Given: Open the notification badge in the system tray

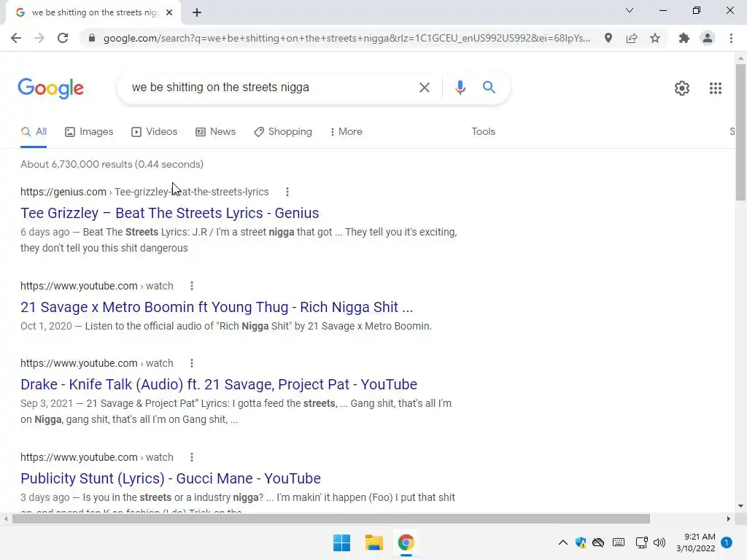Looking at the screenshot, I should (x=727, y=542).
